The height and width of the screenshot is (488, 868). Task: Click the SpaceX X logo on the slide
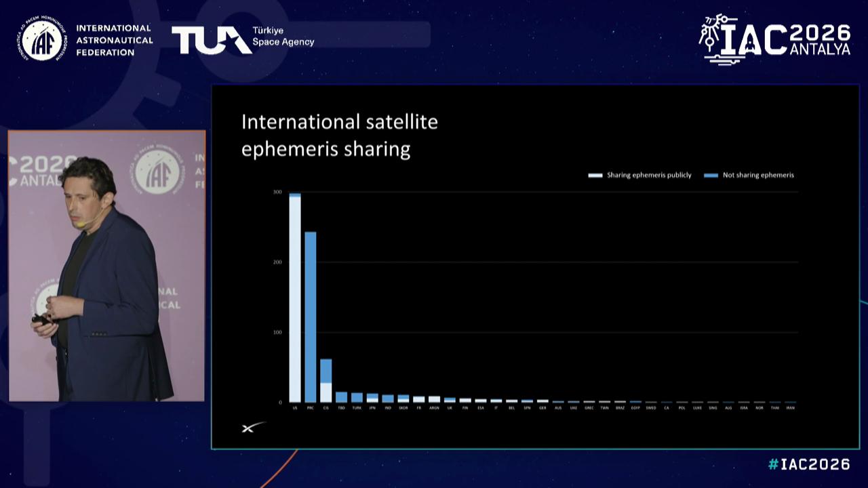tap(254, 427)
